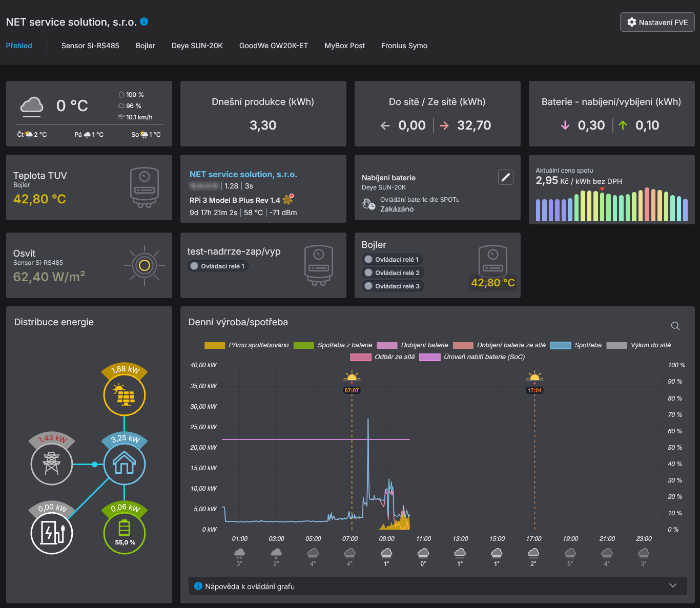The height and width of the screenshot is (608, 700).
Task: Click the info icon beside company name
Action: (x=144, y=22)
